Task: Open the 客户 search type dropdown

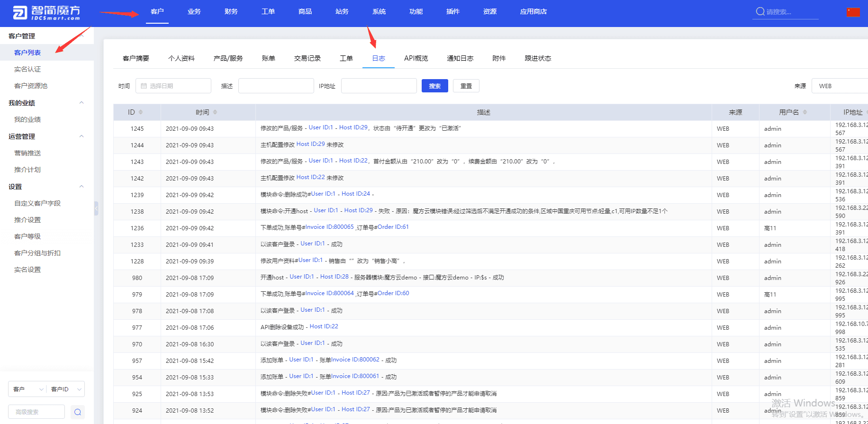Action: (x=27, y=389)
